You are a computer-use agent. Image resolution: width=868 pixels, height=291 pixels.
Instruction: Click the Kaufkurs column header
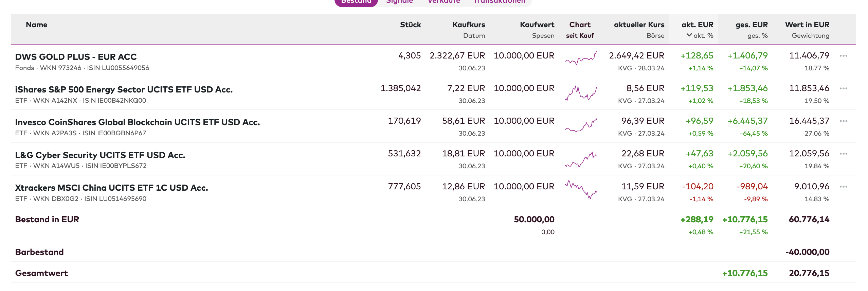pos(468,25)
